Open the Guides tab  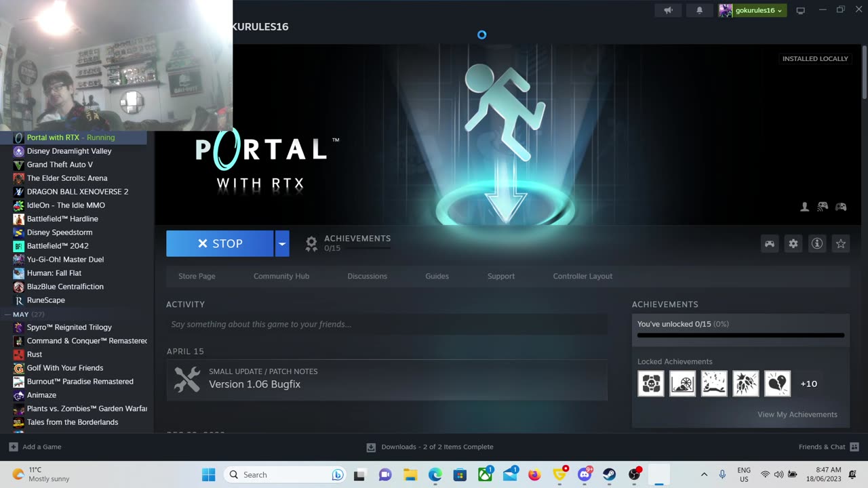pos(437,276)
